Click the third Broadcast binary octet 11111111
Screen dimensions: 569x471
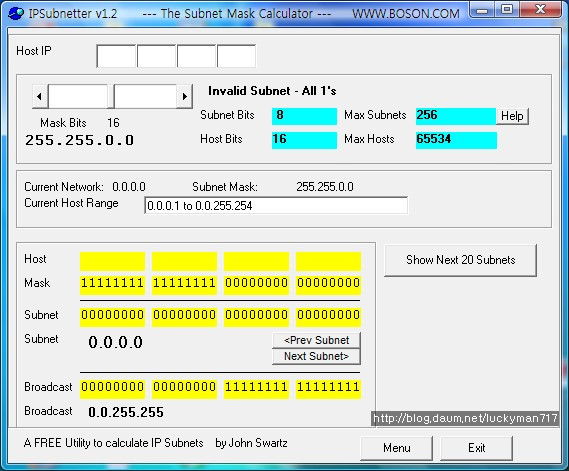point(256,389)
